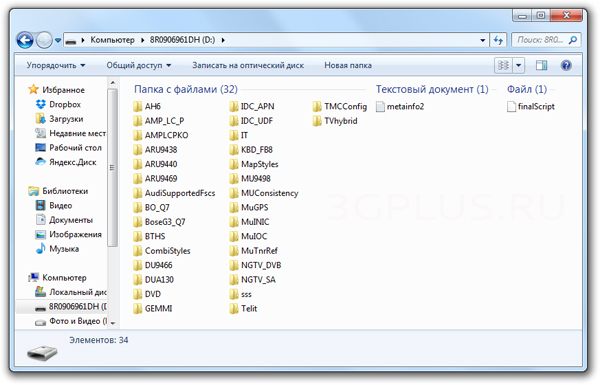Open the address bar history dropdown
This screenshot has width=600, height=385.
[483, 40]
